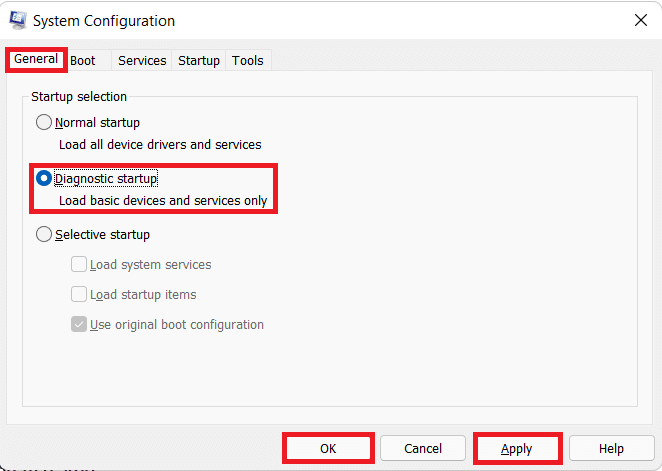
Task: Click the System Configuration title bar icon
Action: click(18, 20)
